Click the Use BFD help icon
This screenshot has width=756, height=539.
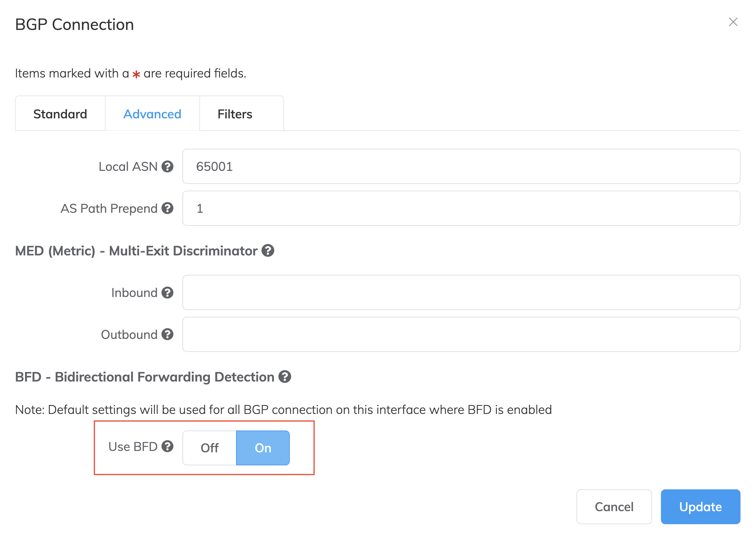click(167, 447)
